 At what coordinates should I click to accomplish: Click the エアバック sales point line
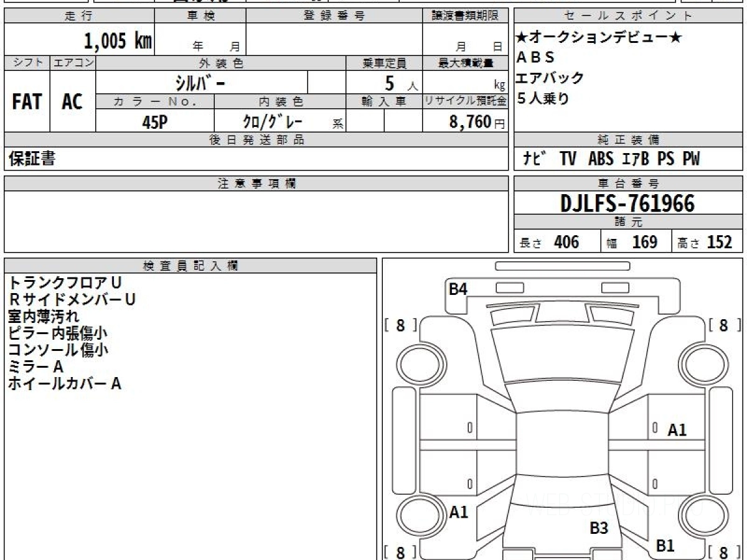point(550,78)
